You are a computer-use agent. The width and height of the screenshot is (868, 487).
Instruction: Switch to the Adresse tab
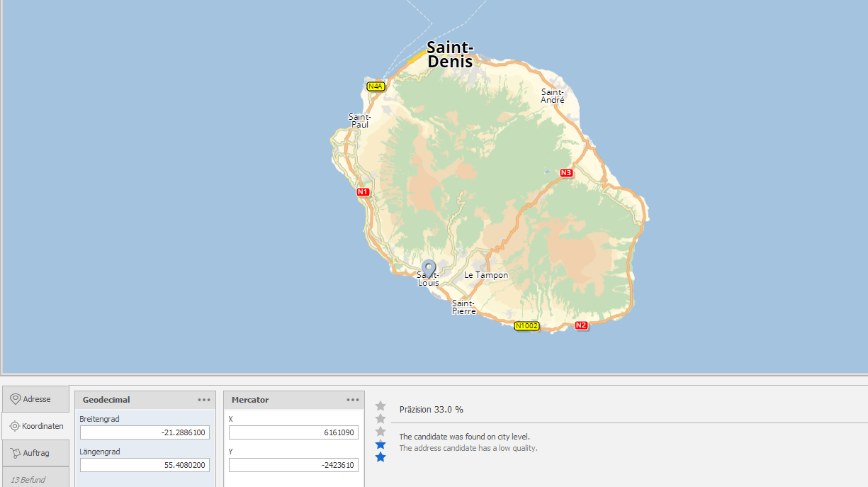[35, 399]
